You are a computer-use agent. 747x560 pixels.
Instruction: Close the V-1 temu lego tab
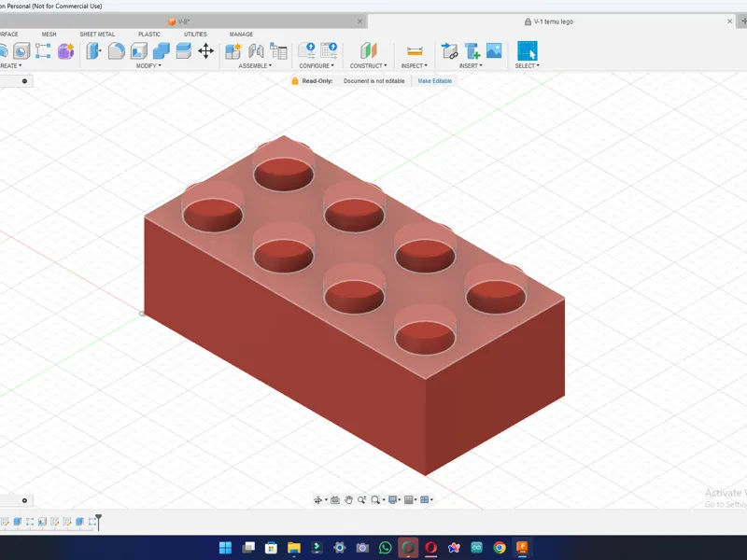pos(729,21)
